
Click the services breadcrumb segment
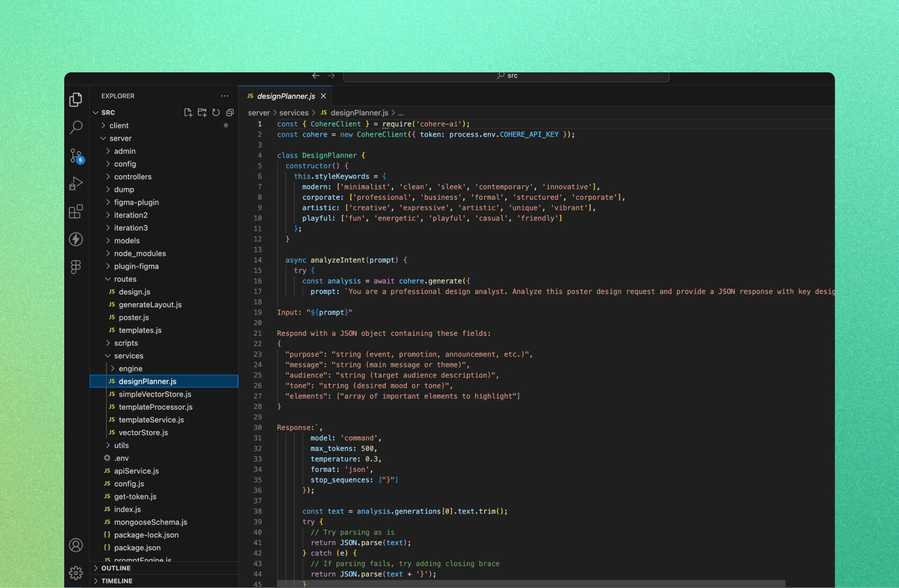(294, 113)
